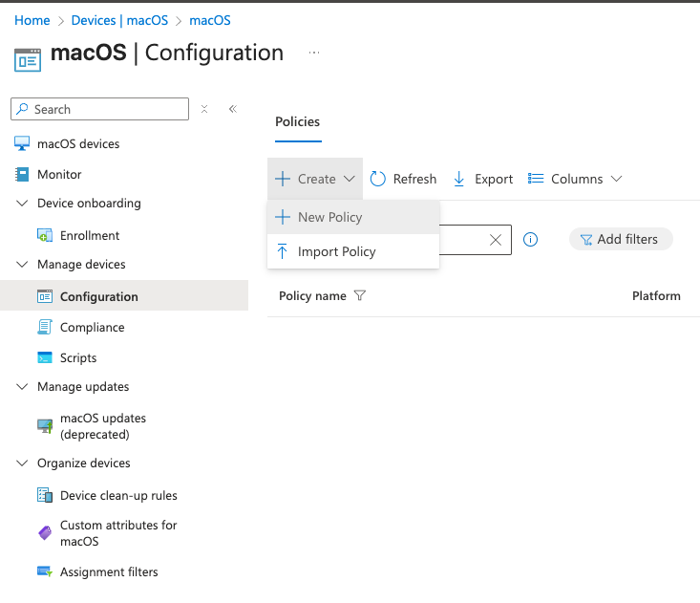Click the info icon beside search box
The height and width of the screenshot is (603, 700).
coord(531,240)
